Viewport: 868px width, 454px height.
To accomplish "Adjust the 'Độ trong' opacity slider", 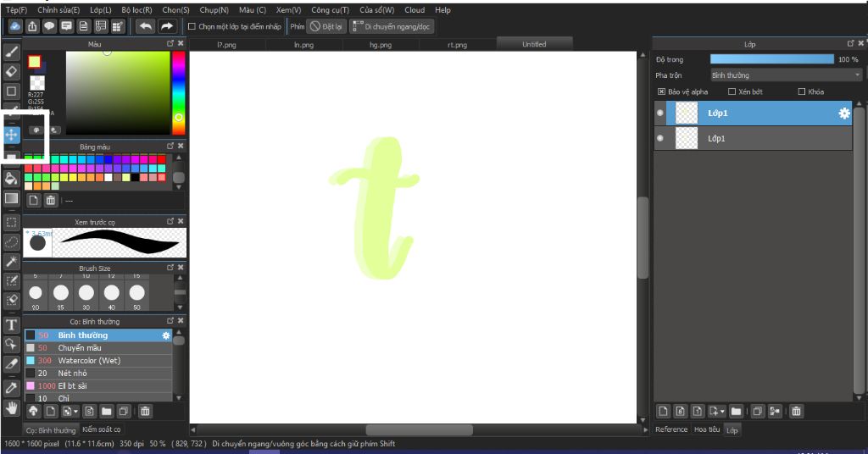I will 771,59.
